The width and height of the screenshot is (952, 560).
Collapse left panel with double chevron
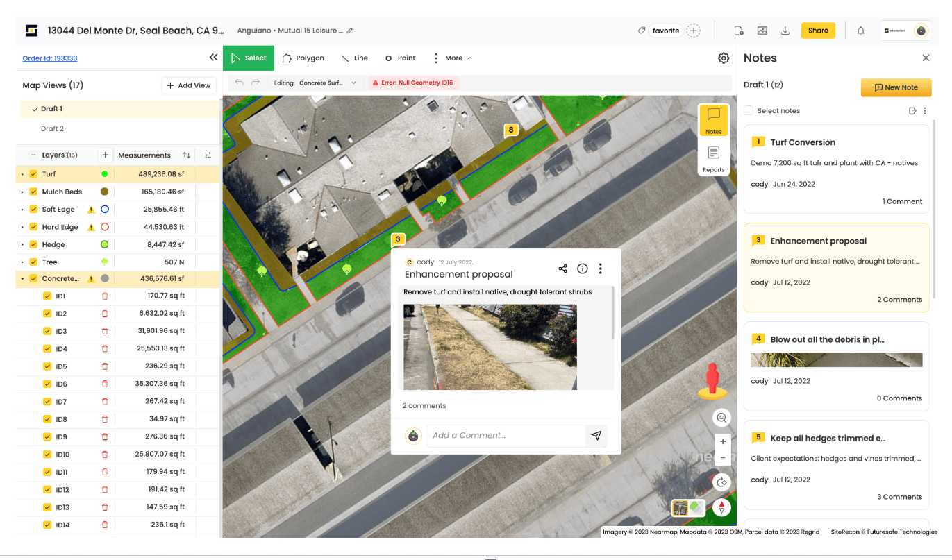[x=213, y=58]
